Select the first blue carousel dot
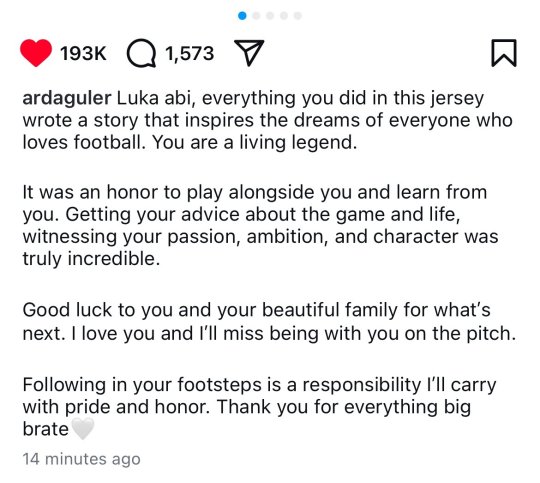Image resolution: width=540 pixels, height=483 pixels. (242, 16)
